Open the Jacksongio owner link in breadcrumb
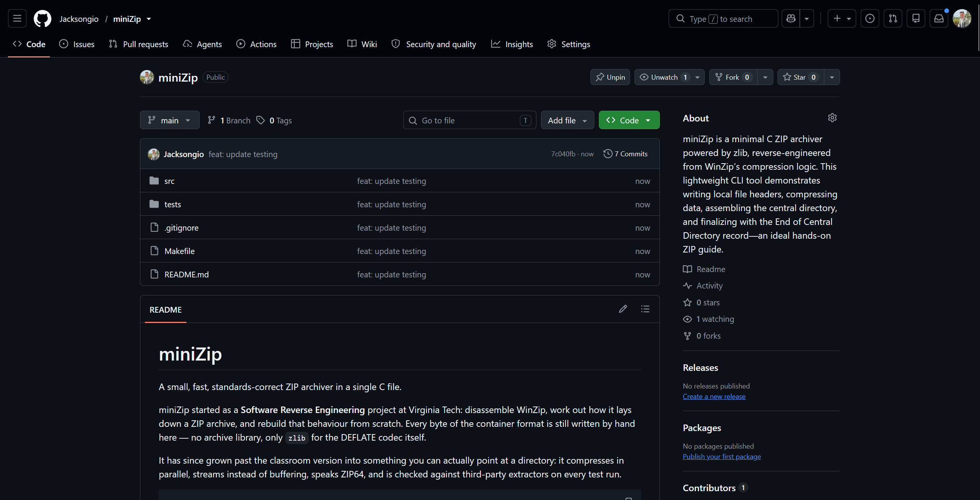This screenshot has width=980, height=500. coord(79,19)
